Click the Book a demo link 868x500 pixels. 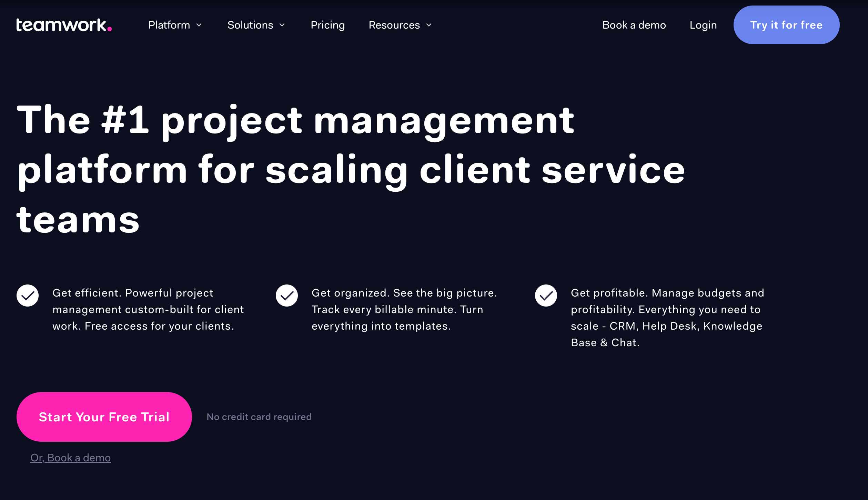(634, 24)
